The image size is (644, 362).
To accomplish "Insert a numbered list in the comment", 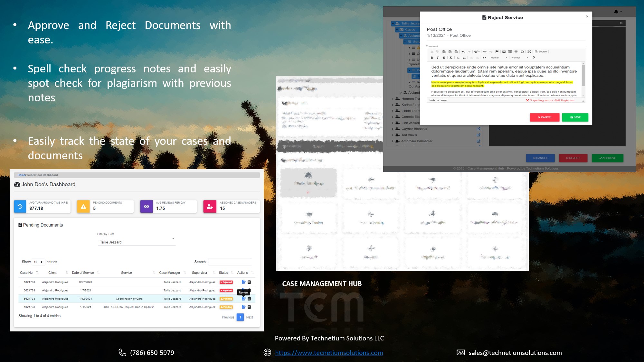I will point(458,58).
